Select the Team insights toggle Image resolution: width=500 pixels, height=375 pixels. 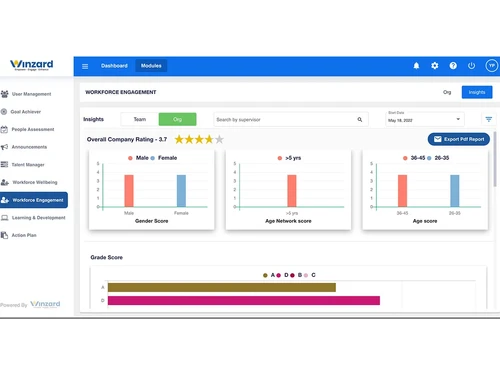pyautogui.click(x=140, y=119)
